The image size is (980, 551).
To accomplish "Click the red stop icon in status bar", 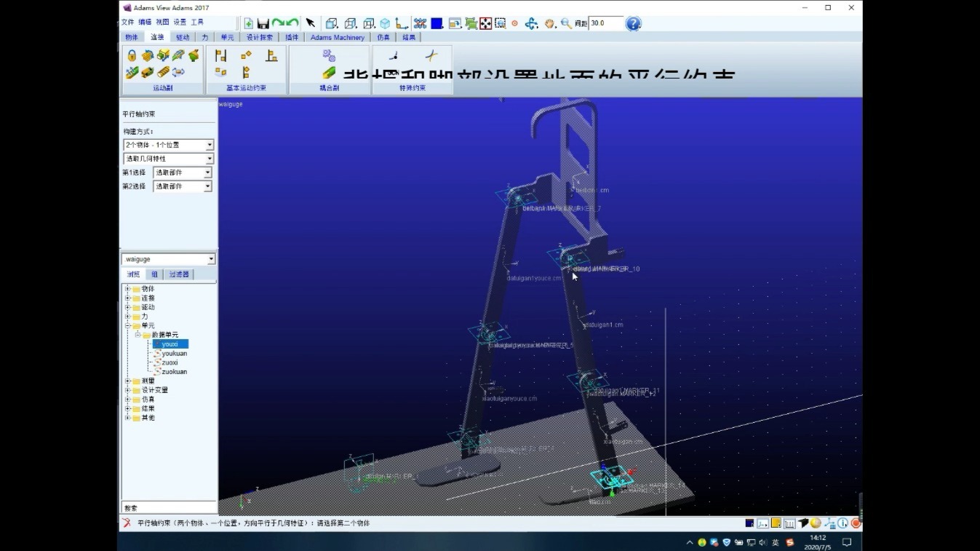I will 856,523.
